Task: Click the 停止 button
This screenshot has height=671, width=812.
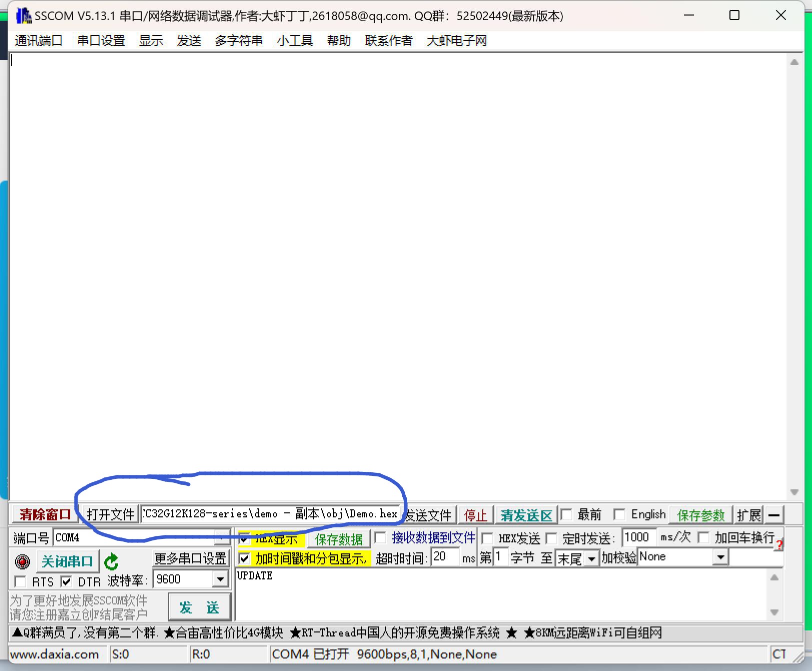Action: [475, 515]
